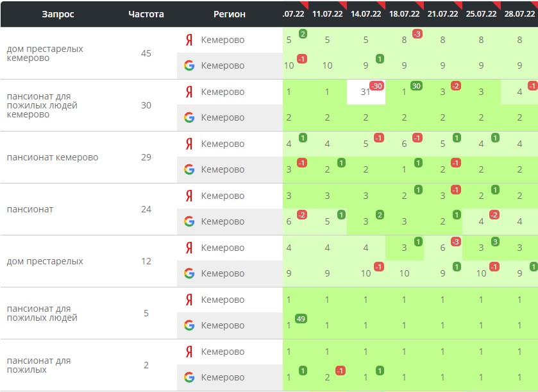Image resolution: width=538 pixels, height=392 pixels.
Task: Click Google icon for query with frequency 30
Action: pos(189,117)
